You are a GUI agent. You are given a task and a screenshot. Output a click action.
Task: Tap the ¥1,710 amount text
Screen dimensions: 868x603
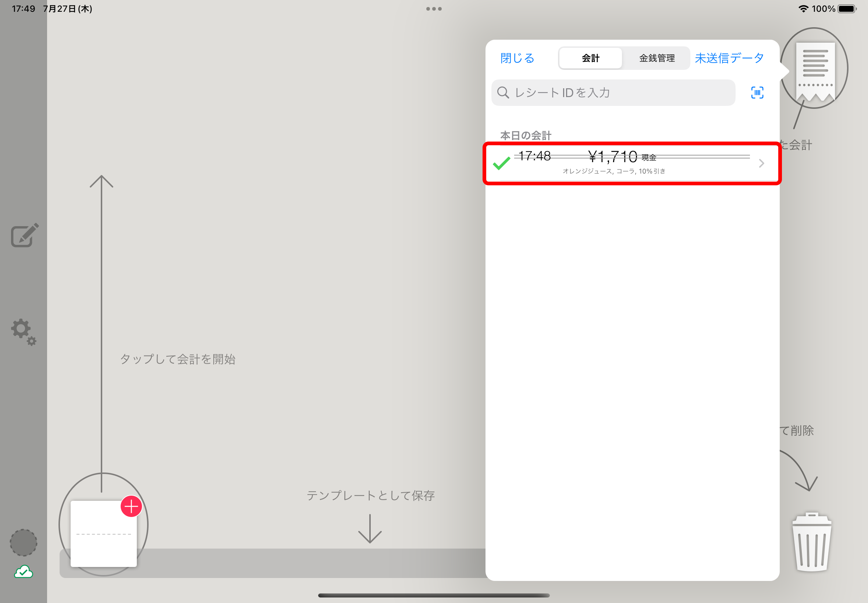pos(612,156)
